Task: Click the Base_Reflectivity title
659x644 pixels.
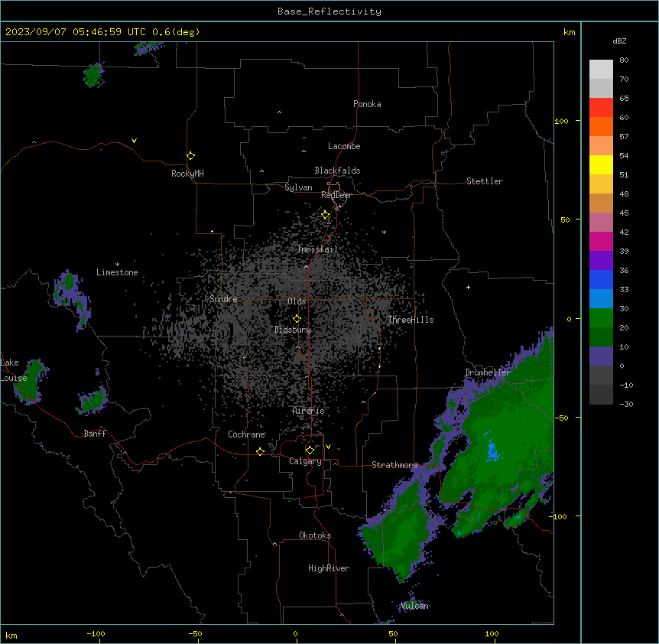Action: [x=329, y=11]
